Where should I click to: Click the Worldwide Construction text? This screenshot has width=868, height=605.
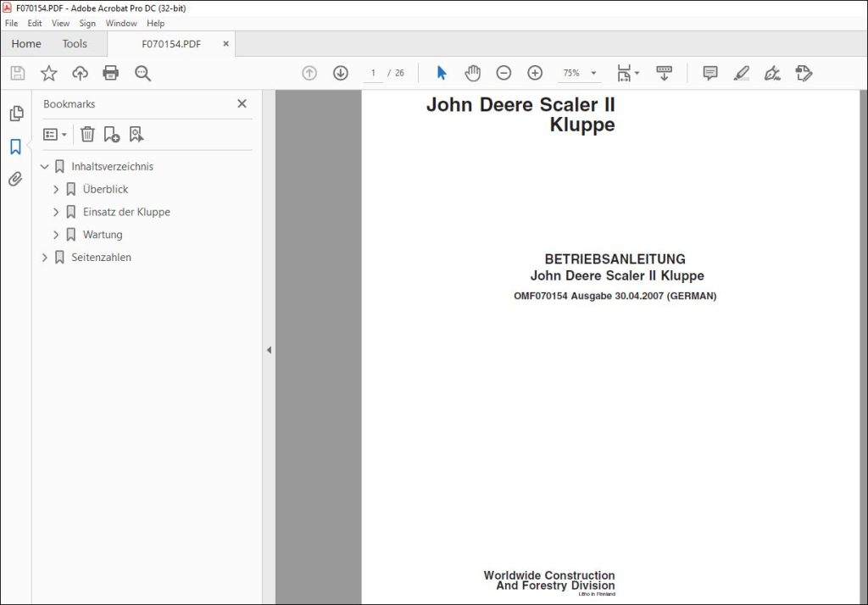549,575
